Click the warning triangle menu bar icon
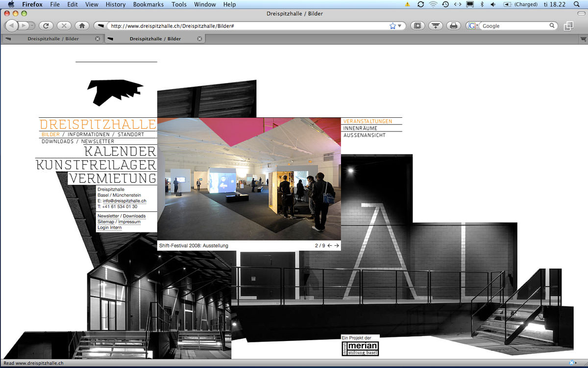The image size is (588, 368). (408, 4)
